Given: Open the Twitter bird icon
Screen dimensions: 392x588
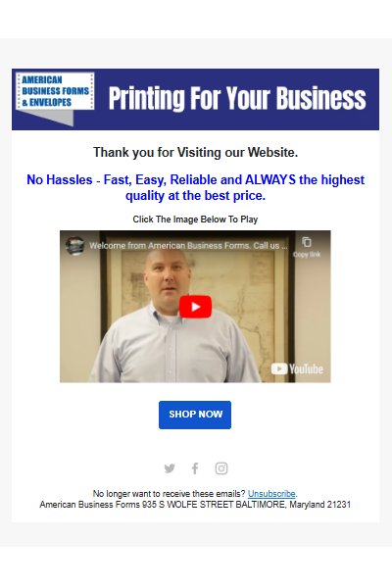Looking at the screenshot, I should (x=170, y=468).
